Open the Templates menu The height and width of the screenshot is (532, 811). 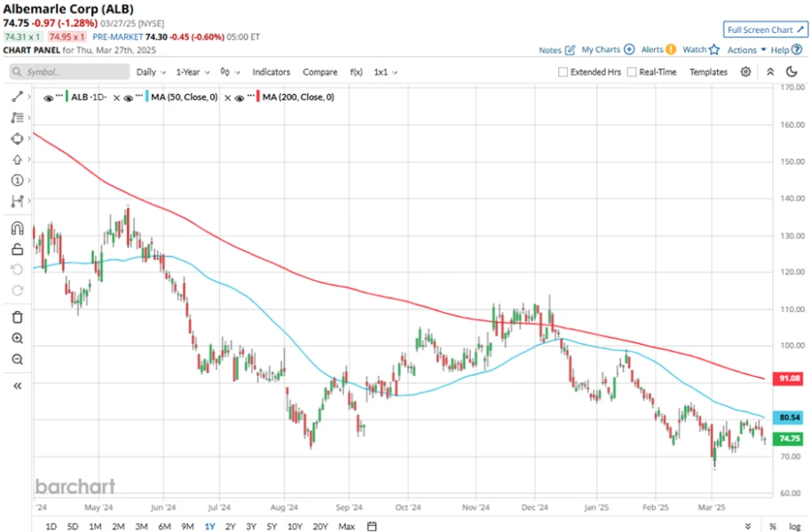click(x=708, y=72)
